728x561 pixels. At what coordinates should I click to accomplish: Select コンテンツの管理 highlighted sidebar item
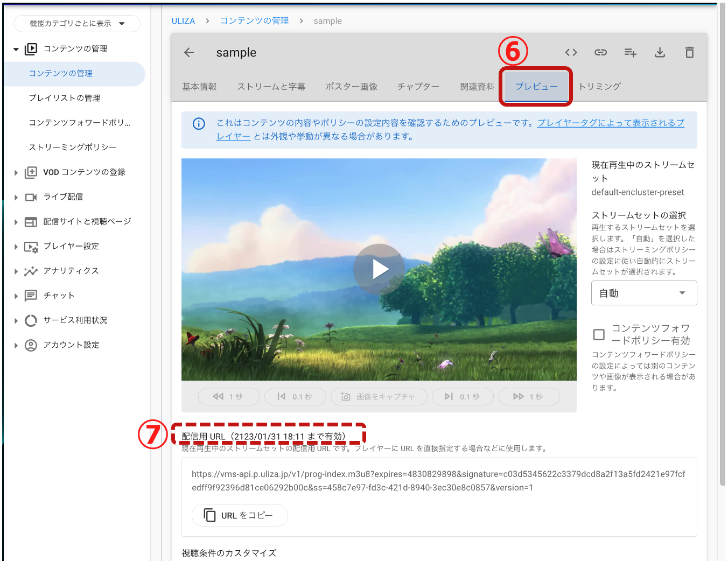pos(74,74)
